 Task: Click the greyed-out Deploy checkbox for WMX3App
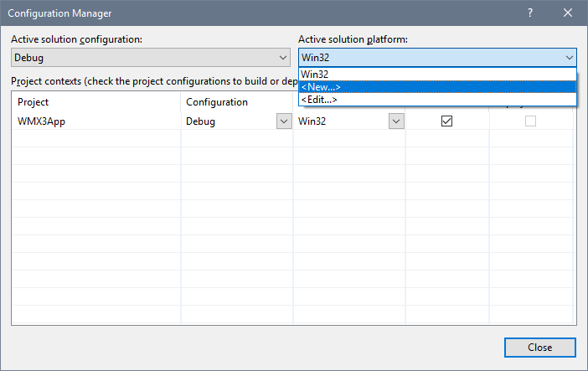point(530,121)
